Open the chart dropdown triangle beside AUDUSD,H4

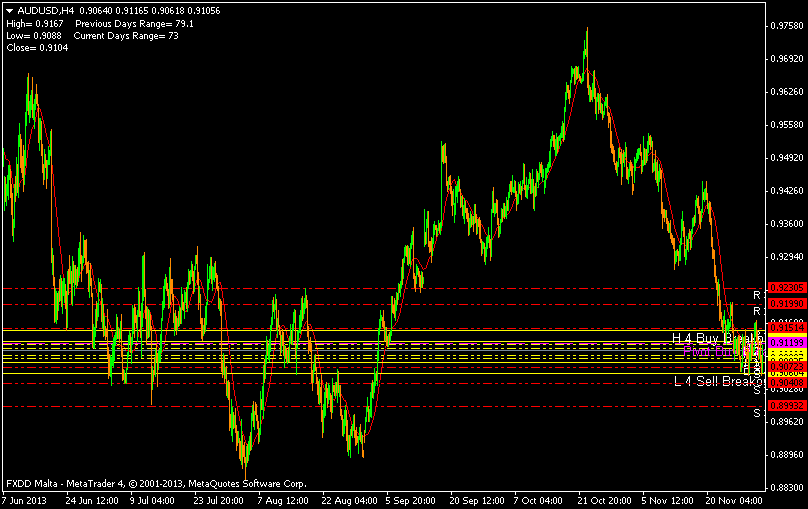tap(10, 10)
